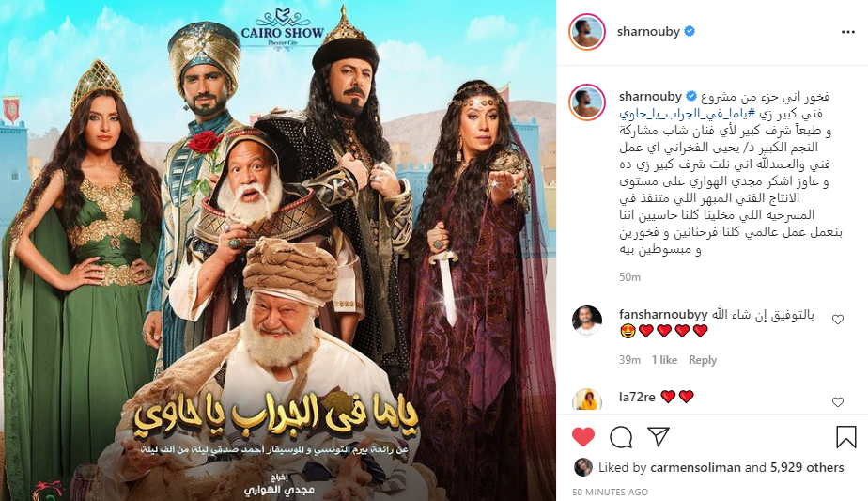Like fansharnoubyy's comment with heart
Image resolution: width=868 pixels, height=501 pixels.
838,320
